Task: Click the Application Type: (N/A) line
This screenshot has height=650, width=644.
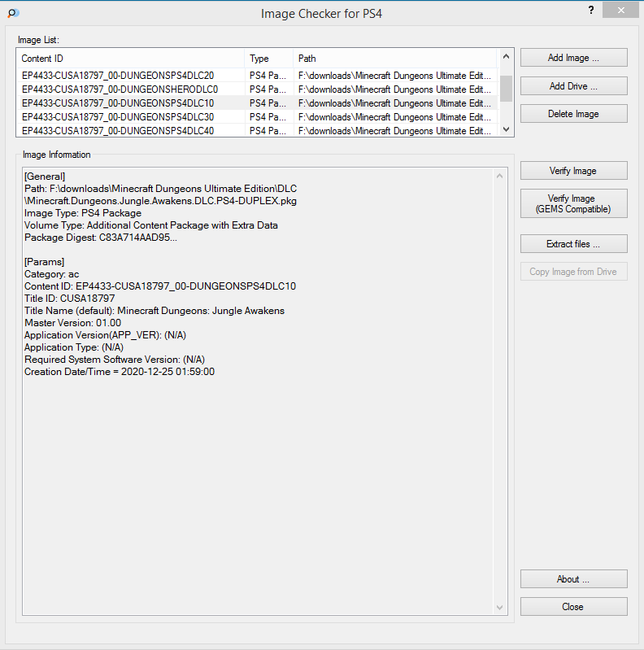Action: 74,347
